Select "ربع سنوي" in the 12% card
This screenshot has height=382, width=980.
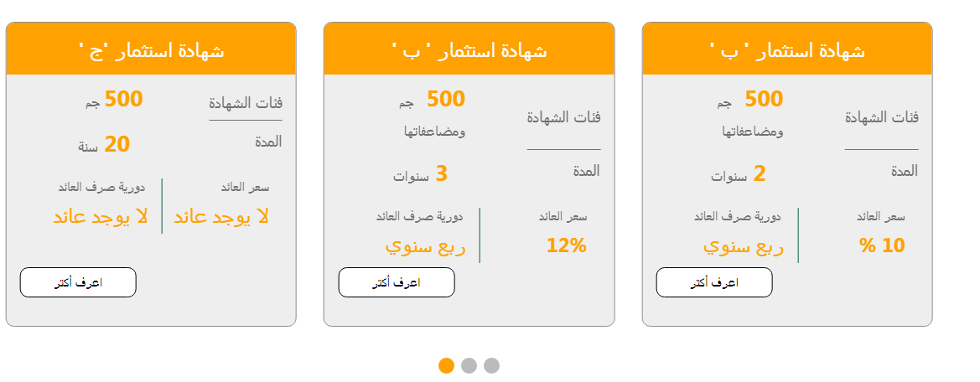click(x=425, y=246)
